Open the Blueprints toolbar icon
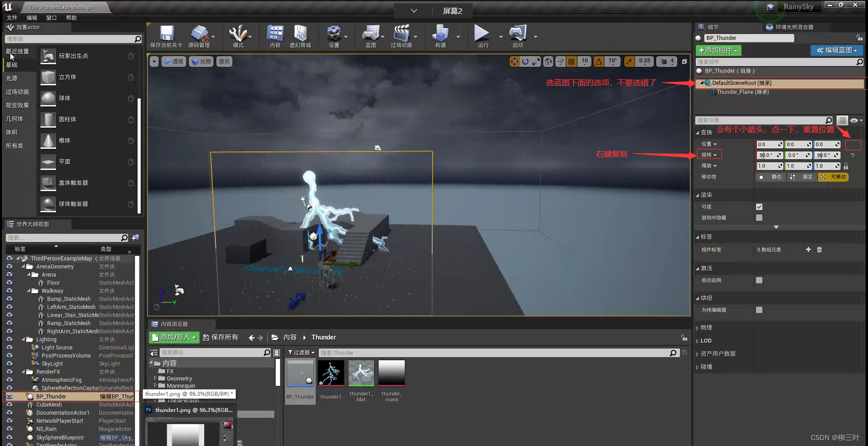The width and height of the screenshot is (868, 446). 371,33
